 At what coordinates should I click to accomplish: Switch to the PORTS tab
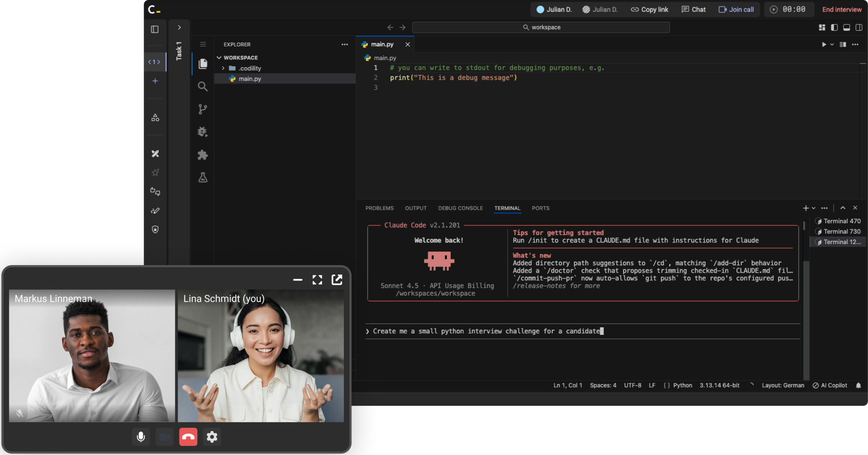(540, 208)
